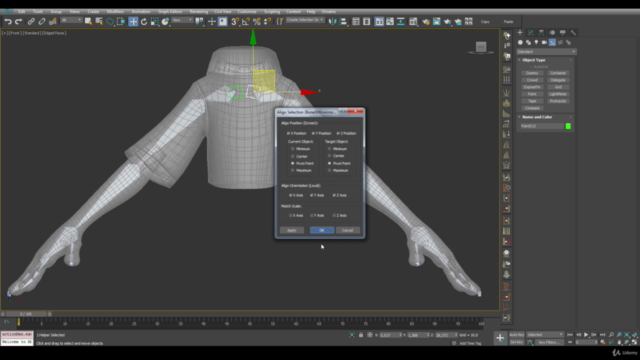
Task: Open the Customize menu
Action: tap(247, 12)
